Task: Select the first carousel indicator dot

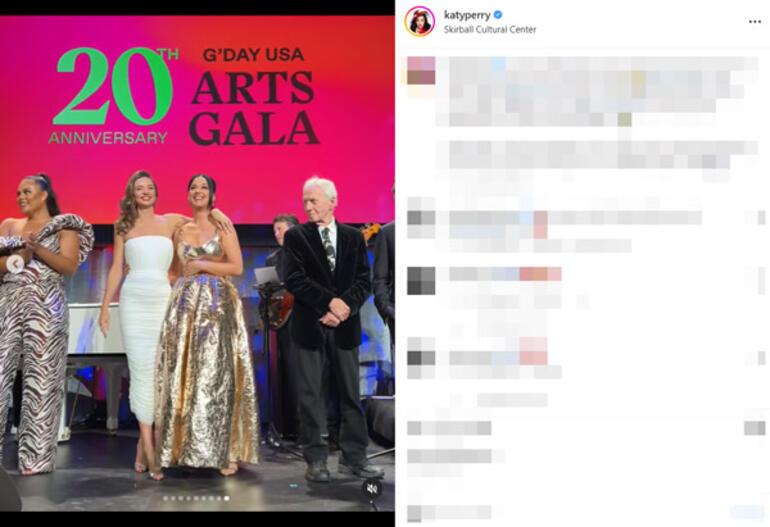Action: click(x=165, y=498)
